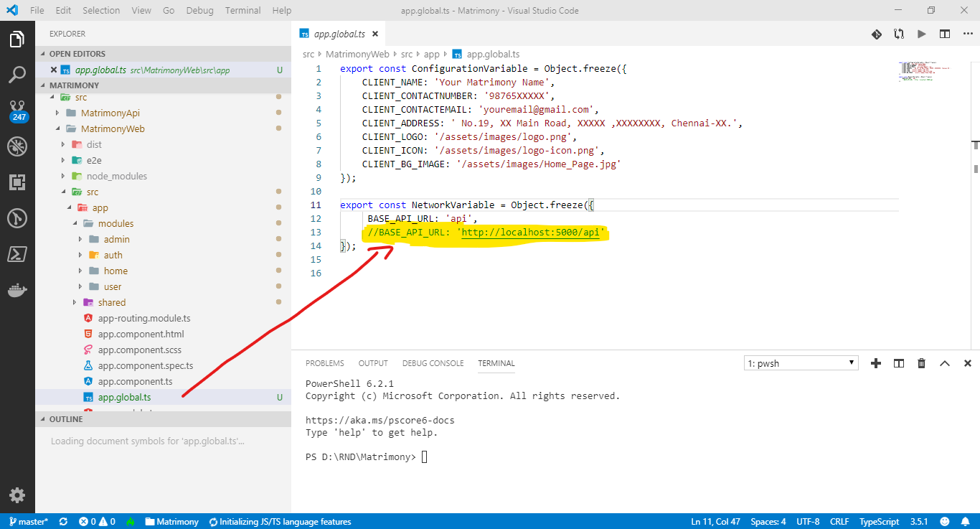Open the Manage gear at the bottom of the activity bar
Screen dimensions: 980x529
17,495
